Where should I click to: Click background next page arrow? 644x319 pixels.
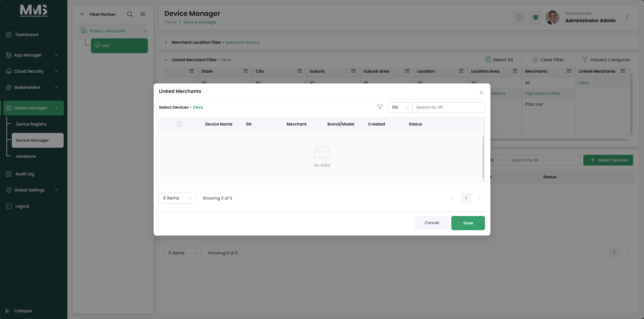click(628, 253)
